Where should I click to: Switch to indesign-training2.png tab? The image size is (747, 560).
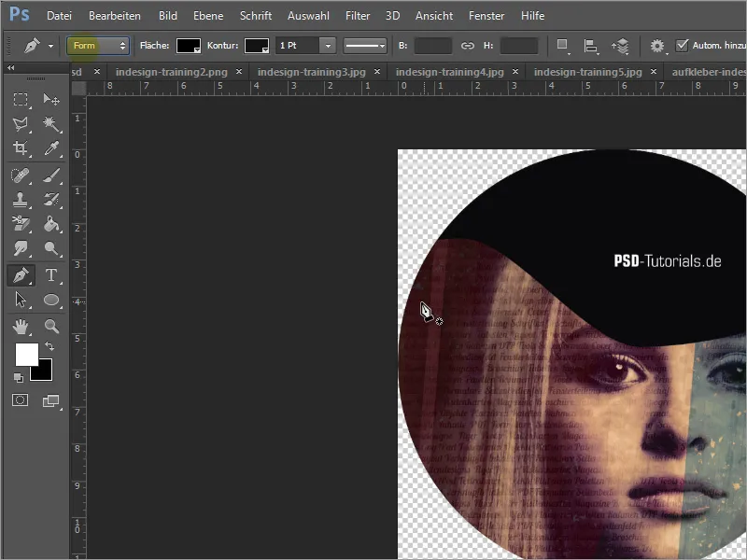click(172, 72)
